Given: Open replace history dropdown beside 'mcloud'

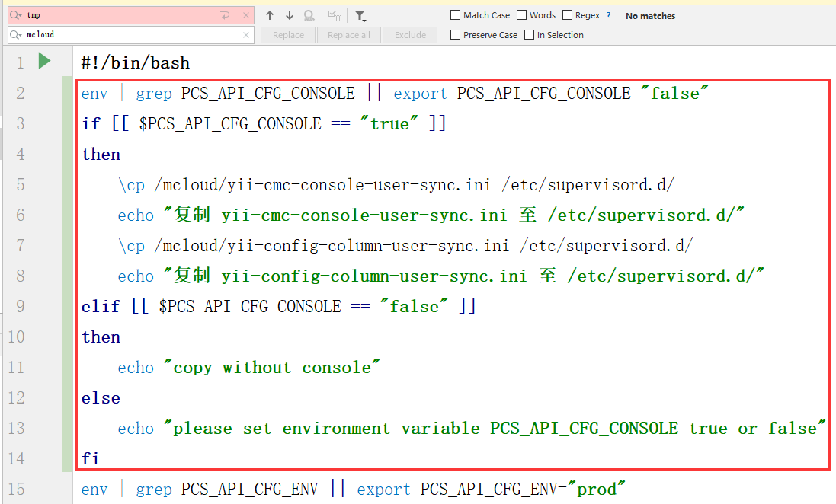Looking at the screenshot, I should (x=16, y=35).
